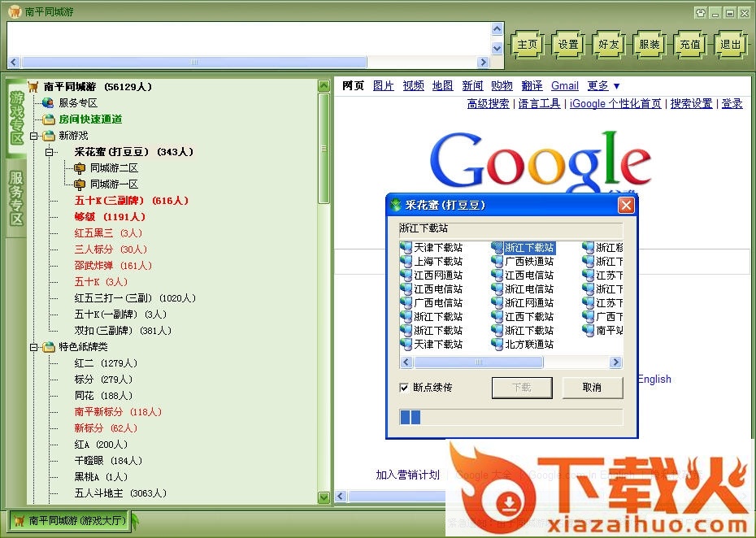
Task: Click the root 南平同城游 tree icon
Action: click(33, 87)
